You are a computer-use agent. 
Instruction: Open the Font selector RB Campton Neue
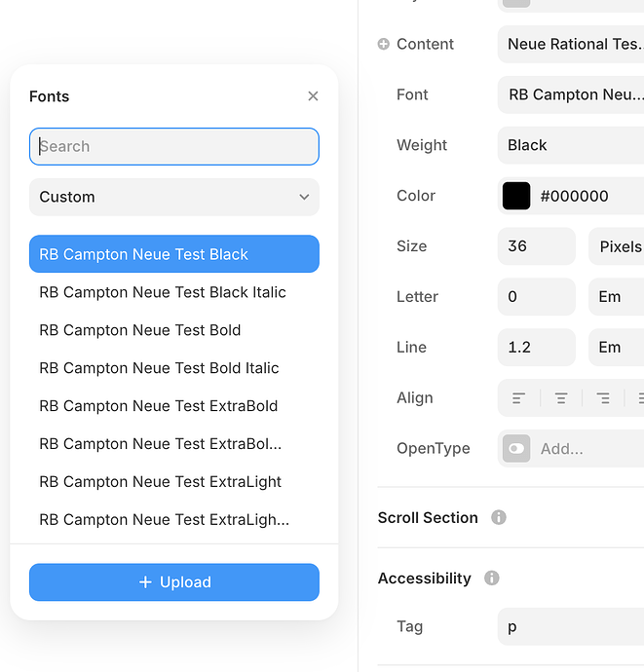[571, 94]
